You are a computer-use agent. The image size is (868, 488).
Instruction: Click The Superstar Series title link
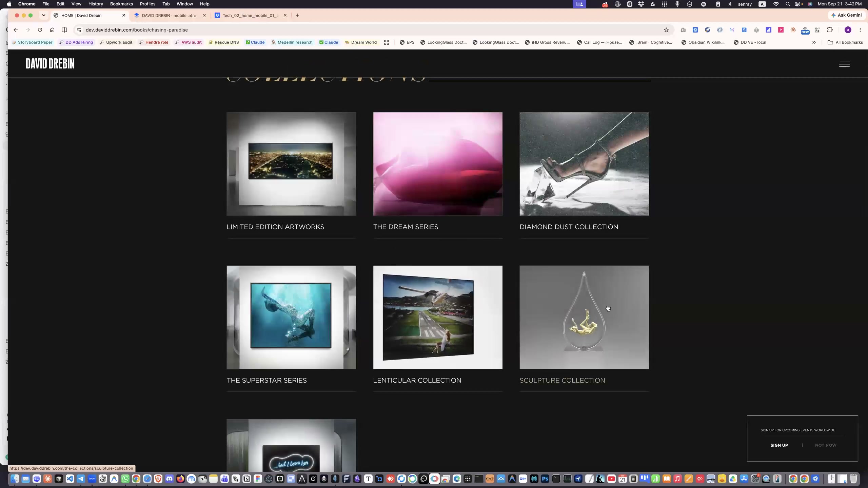pyautogui.click(x=267, y=380)
